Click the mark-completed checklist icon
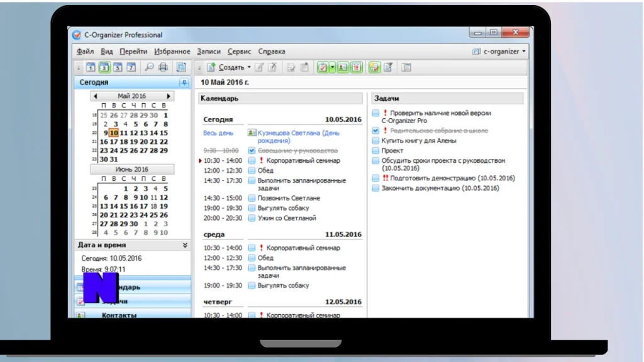Viewport: 644px width, 362px height. (291, 67)
